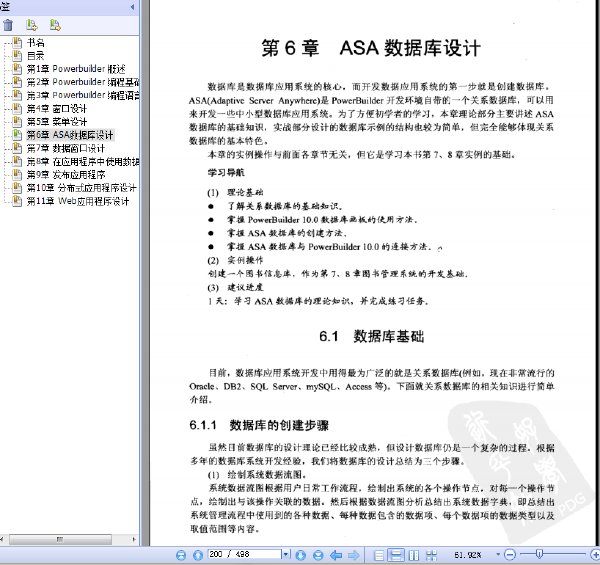The image size is (600, 565).
Task: Click the blue back navigation arrow
Action: click(336, 555)
